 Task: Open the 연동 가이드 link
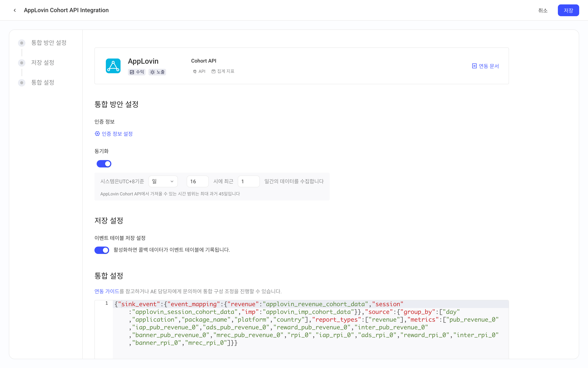click(x=107, y=291)
